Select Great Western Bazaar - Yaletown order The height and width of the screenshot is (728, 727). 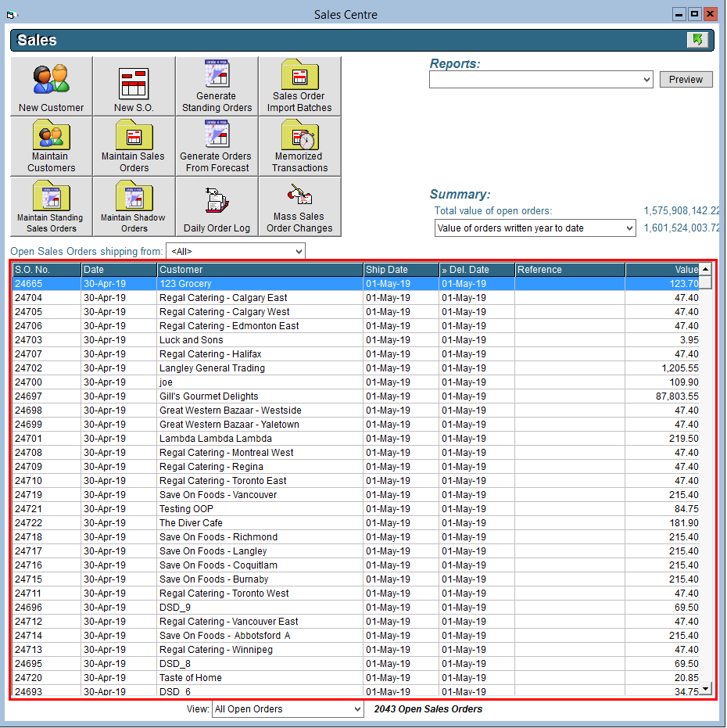tap(356, 425)
